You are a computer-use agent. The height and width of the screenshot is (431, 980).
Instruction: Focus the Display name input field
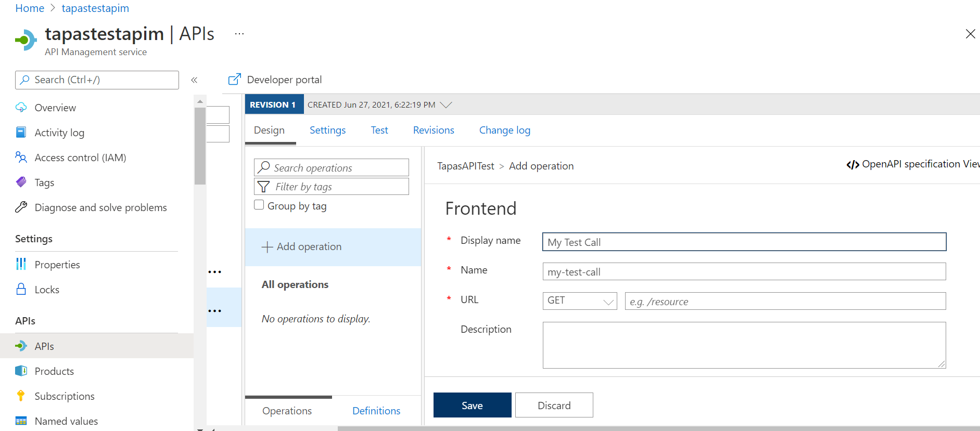pyautogui.click(x=744, y=242)
